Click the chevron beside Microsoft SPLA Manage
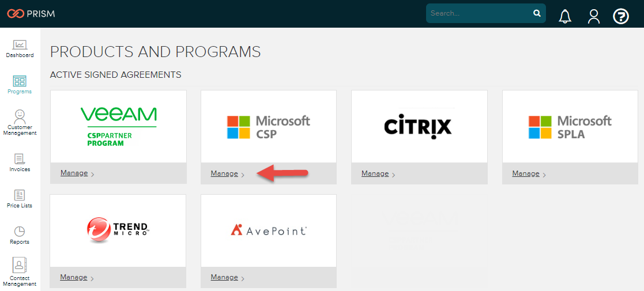The height and width of the screenshot is (291, 644). click(544, 175)
